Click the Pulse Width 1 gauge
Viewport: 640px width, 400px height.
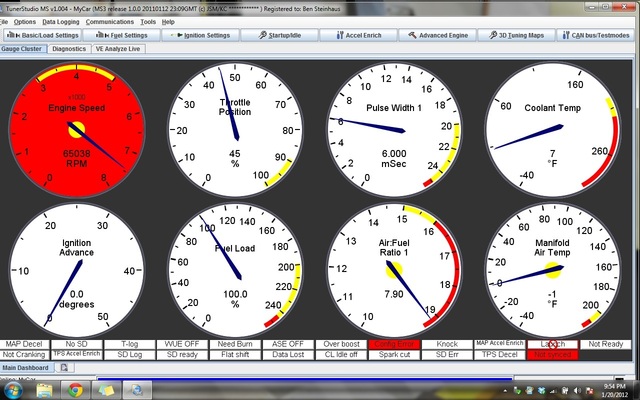[394, 130]
